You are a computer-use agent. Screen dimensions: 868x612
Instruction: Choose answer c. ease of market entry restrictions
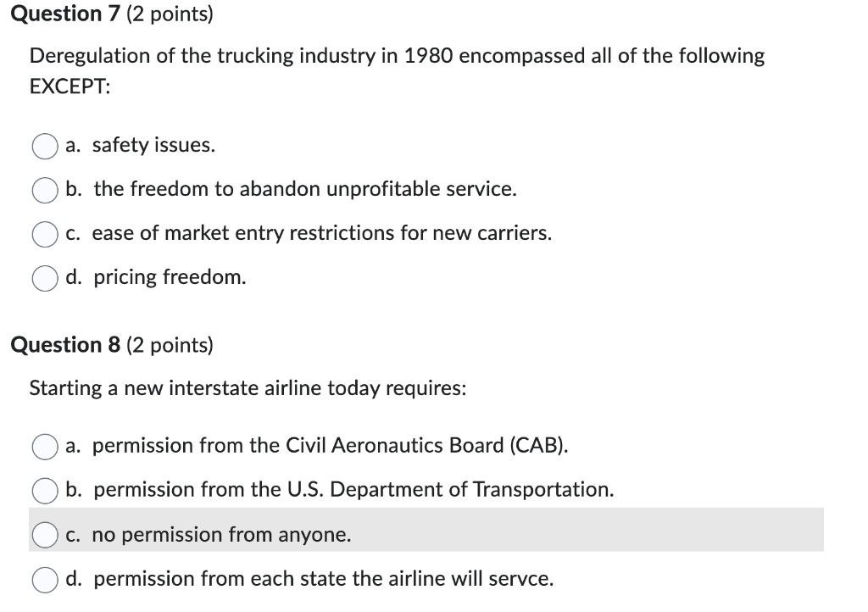tap(44, 234)
